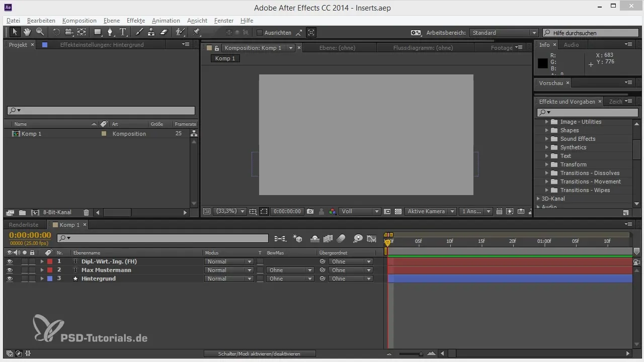Image resolution: width=644 pixels, height=362 pixels.
Task: Switch to the Audio panel tab
Action: [571, 45]
